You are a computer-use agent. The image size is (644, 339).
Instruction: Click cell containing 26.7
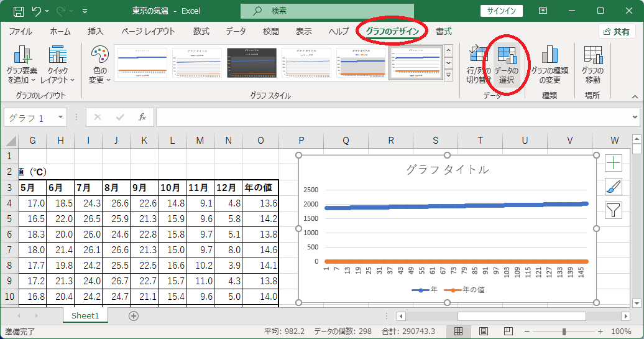tap(116, 281)
